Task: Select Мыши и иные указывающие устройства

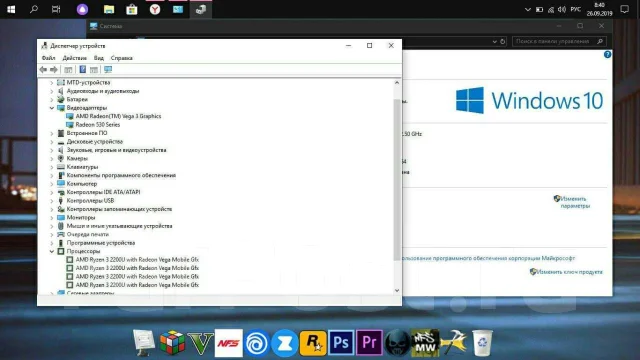Action: coord(119,226)
